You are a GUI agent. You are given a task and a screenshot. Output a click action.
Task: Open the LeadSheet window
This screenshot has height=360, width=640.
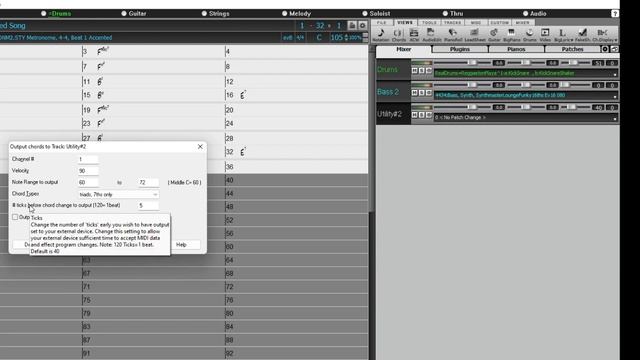coord(474,35)
